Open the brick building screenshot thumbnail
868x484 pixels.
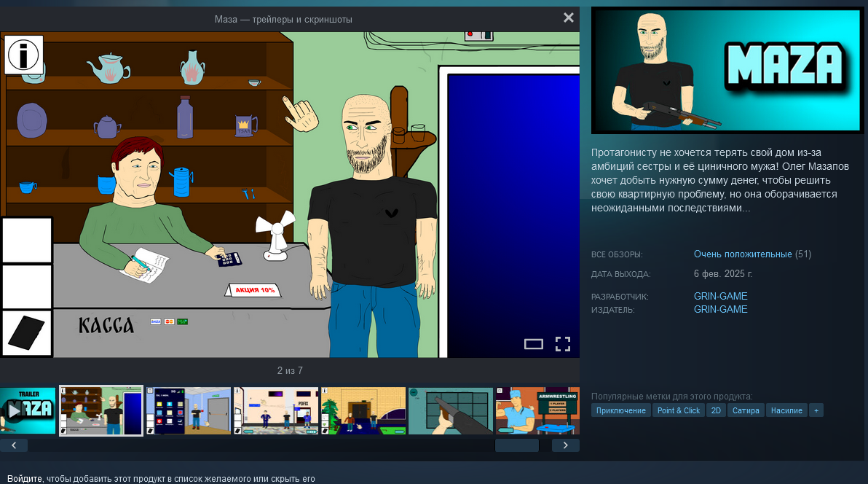363,411
